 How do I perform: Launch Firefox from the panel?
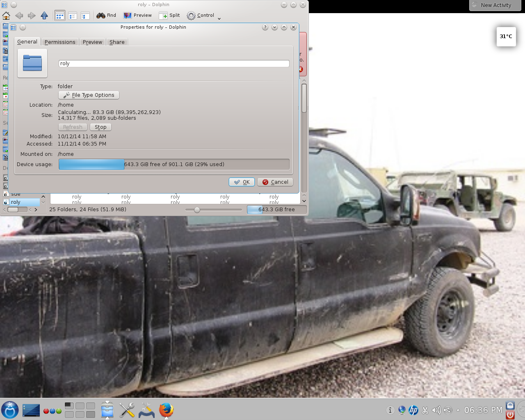[166, 410]
